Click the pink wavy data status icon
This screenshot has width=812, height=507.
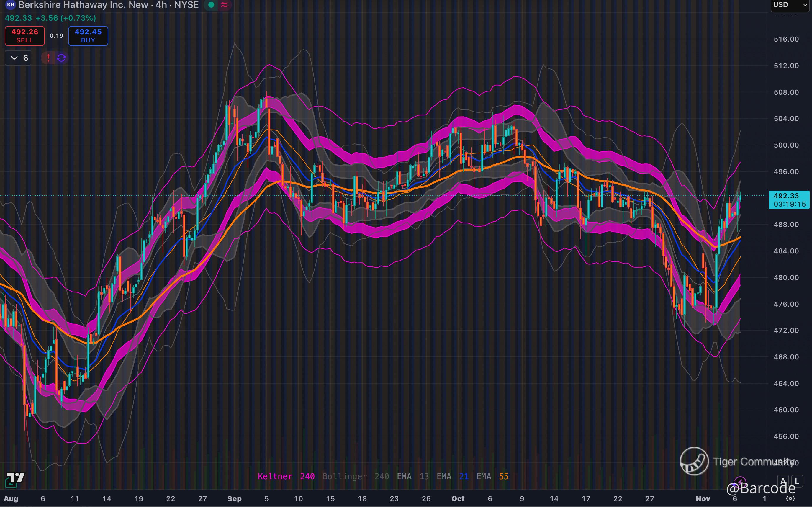pos(224,5)
